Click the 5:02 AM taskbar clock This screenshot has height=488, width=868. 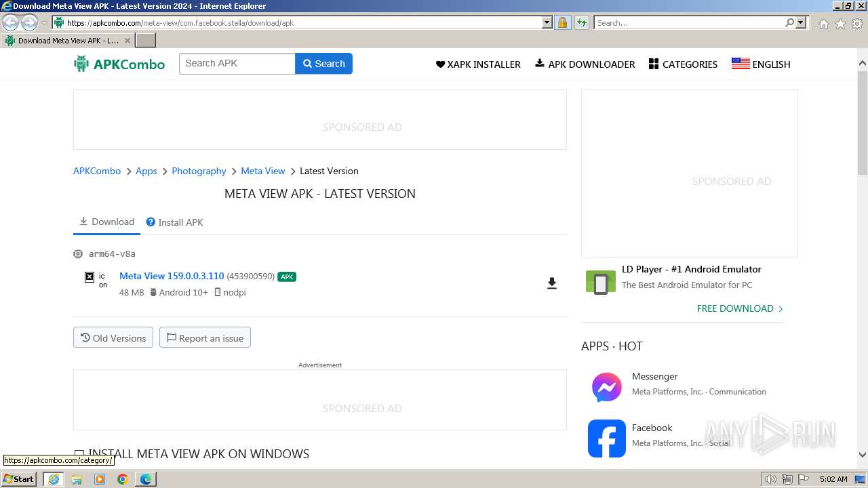[833, 479]
